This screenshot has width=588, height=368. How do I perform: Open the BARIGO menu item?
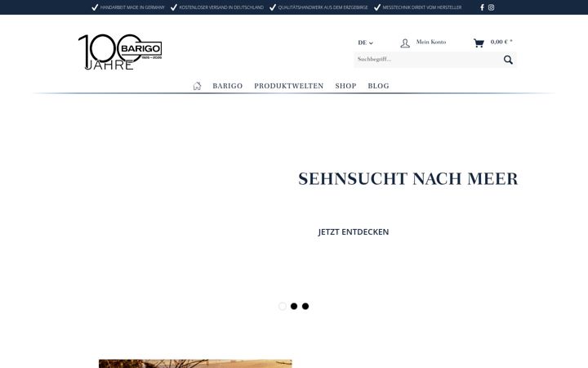click(228, 86)
